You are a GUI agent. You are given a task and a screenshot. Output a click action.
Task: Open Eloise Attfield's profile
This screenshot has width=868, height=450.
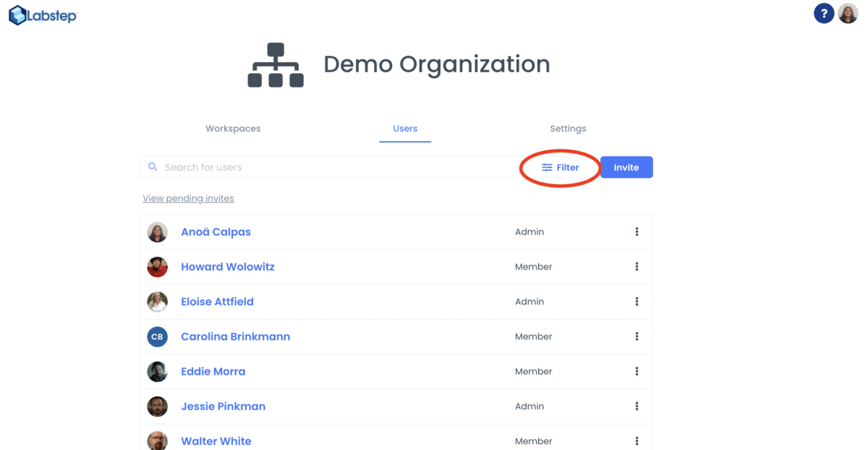pos(217,302)
